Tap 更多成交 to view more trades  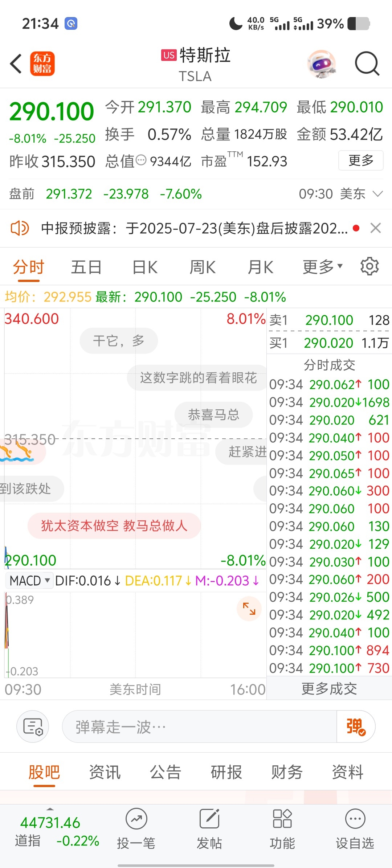(329, 688)
